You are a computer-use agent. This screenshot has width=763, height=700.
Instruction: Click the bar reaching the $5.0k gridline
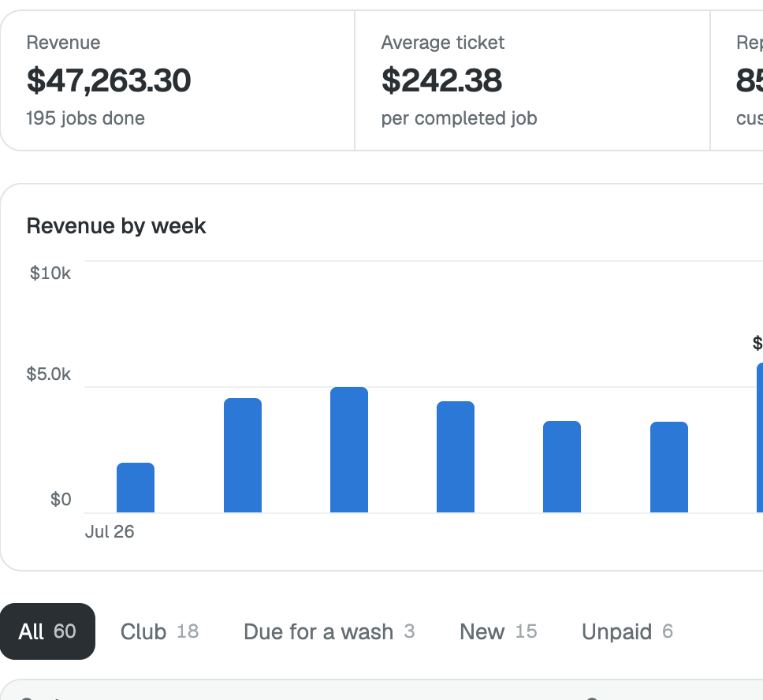pyautogui.click(x=349, y=450)
